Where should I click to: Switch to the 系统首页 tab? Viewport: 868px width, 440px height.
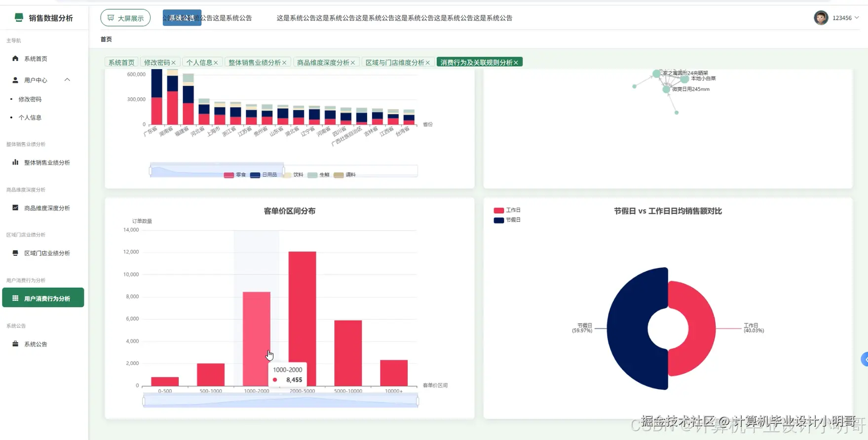click(x=121, y=62)
